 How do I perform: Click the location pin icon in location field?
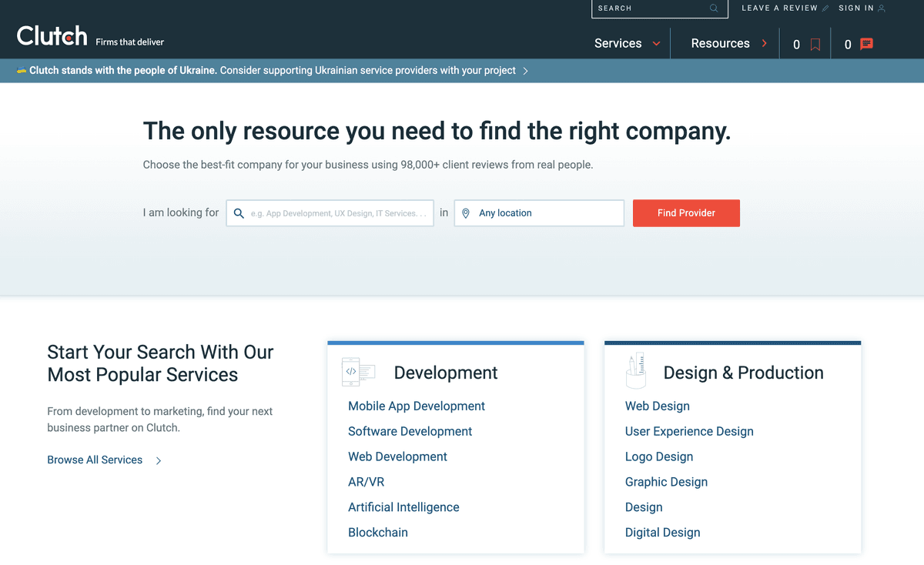(x=466, y=213)
